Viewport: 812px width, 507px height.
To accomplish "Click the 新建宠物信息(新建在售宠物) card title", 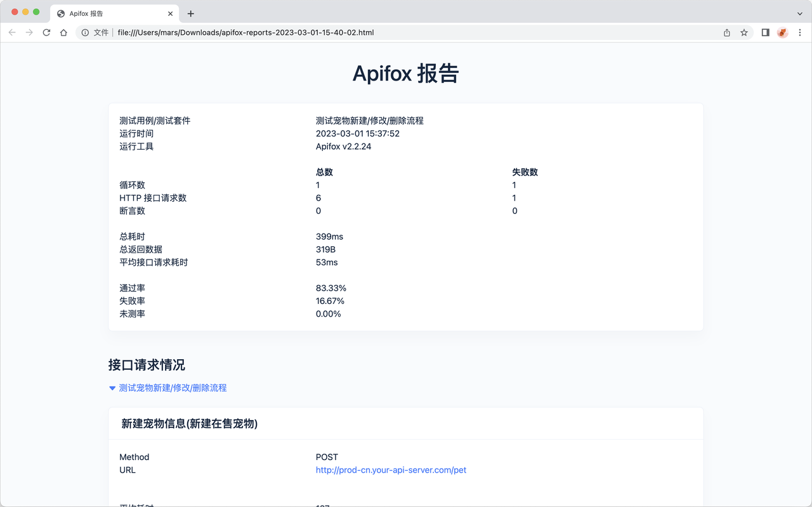I will coord(189,424).
